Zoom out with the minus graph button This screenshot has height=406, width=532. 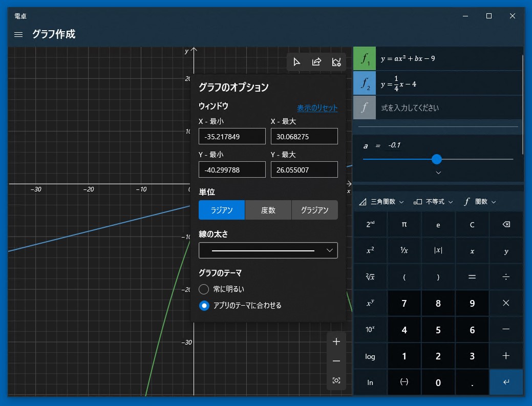click(x=336, y=361)
